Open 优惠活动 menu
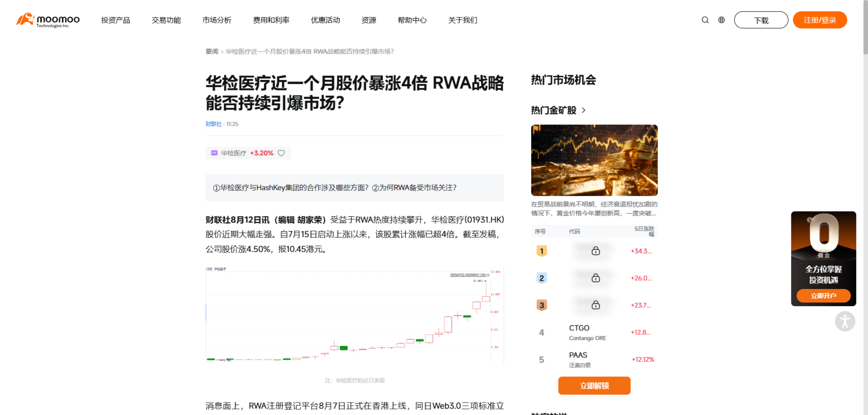This screenshot has width=868, height=415. 326,20
